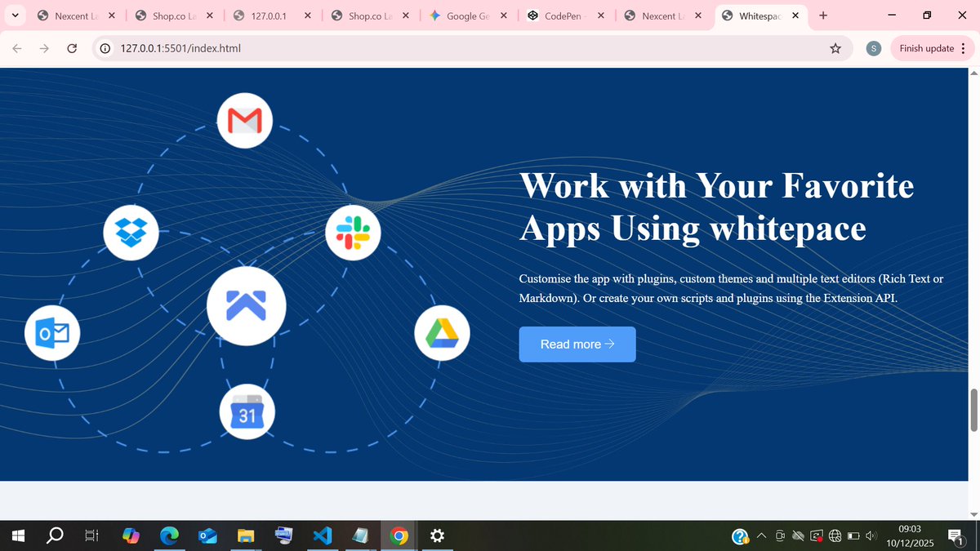Open the network globe tray icon
980x551 pixels.
click(835, 536)
